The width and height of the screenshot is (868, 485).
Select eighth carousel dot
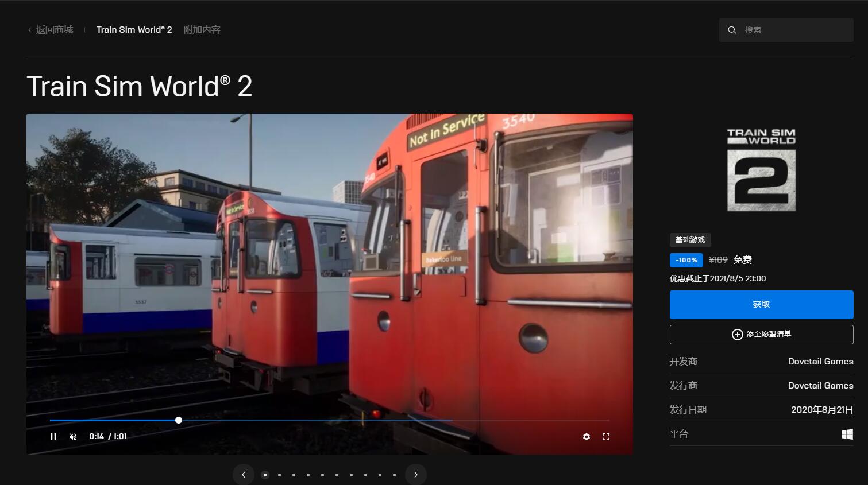[365, 475]
